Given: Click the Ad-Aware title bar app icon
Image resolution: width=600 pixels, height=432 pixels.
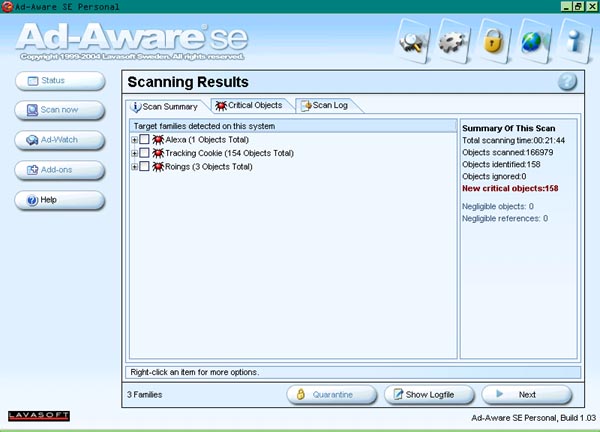Looking at the screenshot, I should (x=7, y=7).
